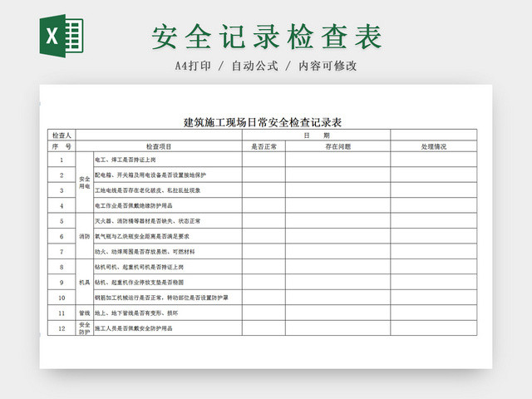
Task: Select the 检查人 label cell
Action: [x=62, y=135]
